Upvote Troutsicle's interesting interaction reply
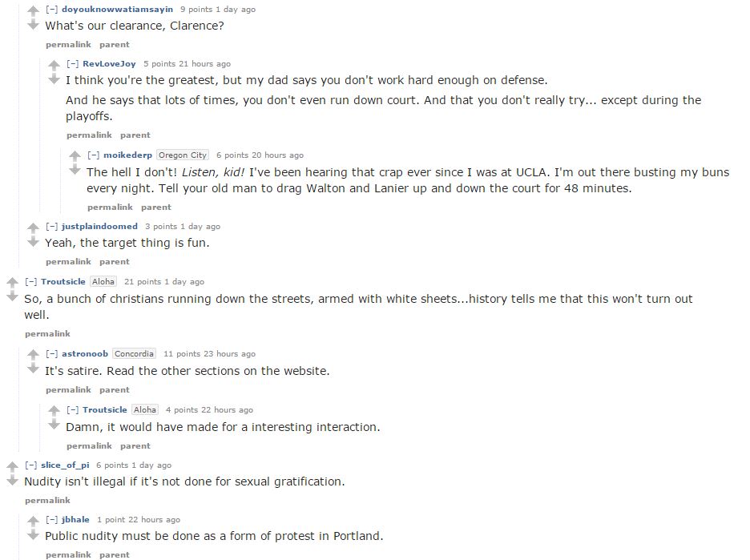The image size is (750, 560). click(x=54, y=411)
